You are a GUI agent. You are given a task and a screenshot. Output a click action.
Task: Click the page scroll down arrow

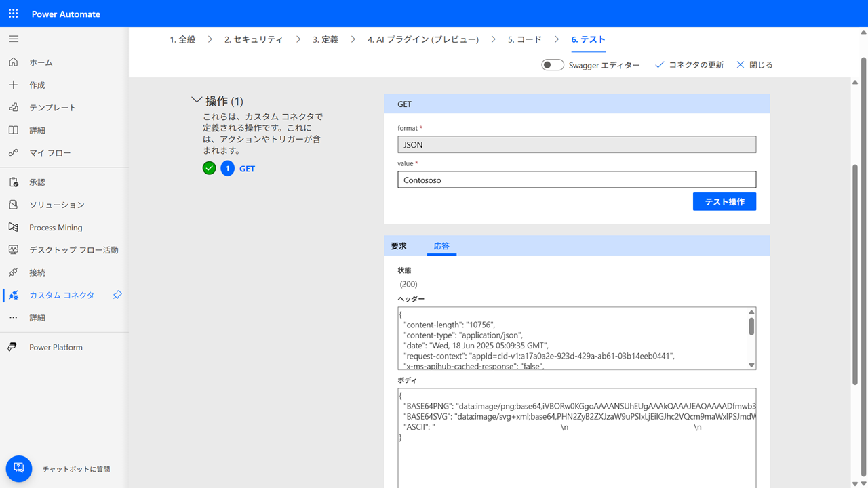click(863, 483)
